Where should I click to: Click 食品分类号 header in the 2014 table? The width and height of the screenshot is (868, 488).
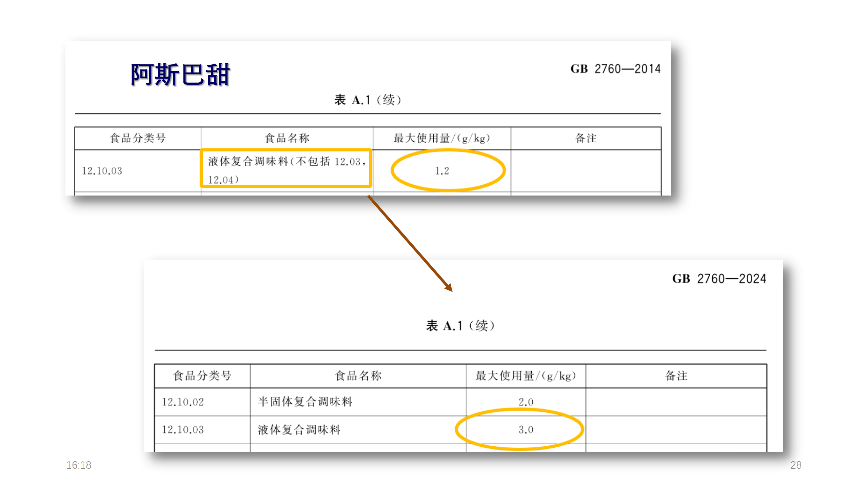point(138,138)
